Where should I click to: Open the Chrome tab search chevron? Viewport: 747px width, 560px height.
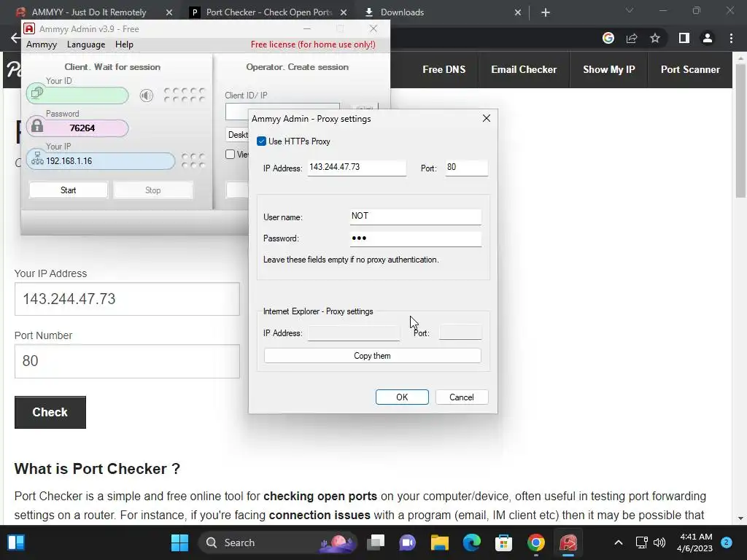(630, 10)
